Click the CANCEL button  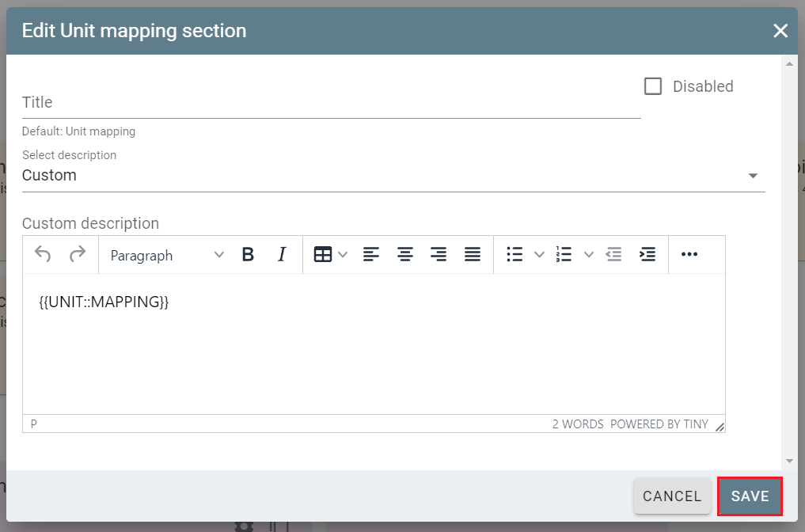(671, 496)
